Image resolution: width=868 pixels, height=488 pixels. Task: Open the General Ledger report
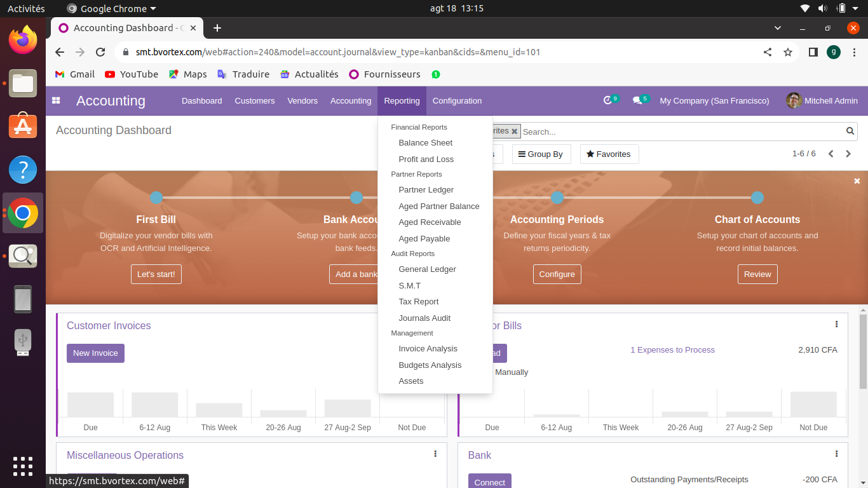[x=427, y=269]
